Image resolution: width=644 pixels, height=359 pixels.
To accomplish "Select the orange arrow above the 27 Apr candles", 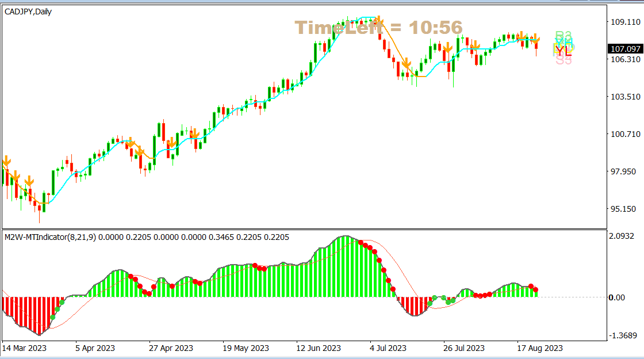I will pos(172,142).
